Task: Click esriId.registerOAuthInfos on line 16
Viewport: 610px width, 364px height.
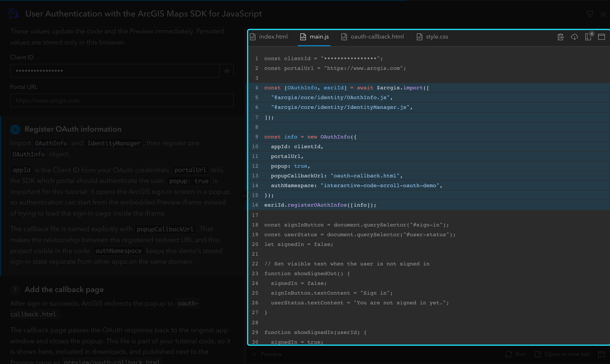Action: pos(320,205)
